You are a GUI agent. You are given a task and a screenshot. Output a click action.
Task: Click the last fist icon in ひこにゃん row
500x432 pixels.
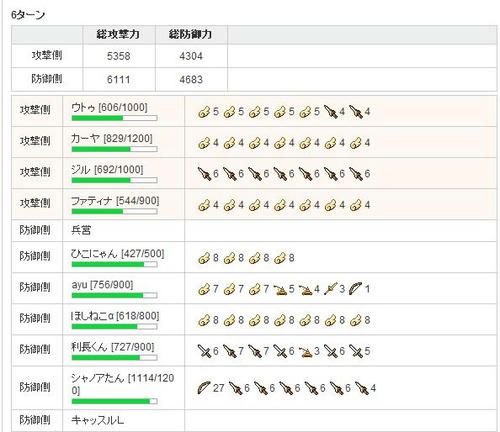pyautogui.click(x=280, y=258)
